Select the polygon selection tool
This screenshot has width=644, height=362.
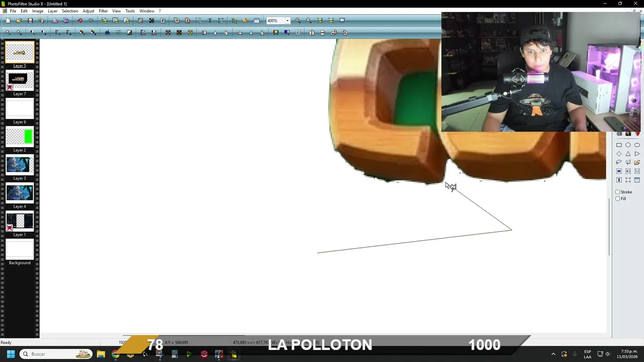point(628,162)
